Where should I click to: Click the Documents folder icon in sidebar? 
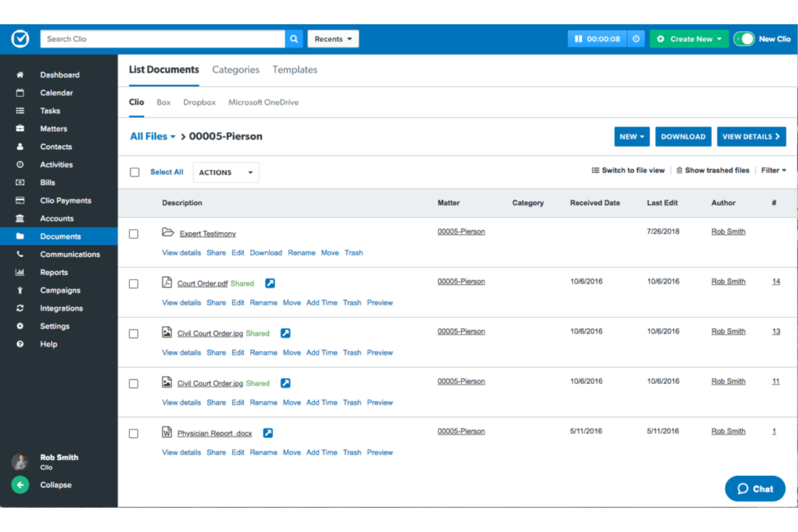20,236
